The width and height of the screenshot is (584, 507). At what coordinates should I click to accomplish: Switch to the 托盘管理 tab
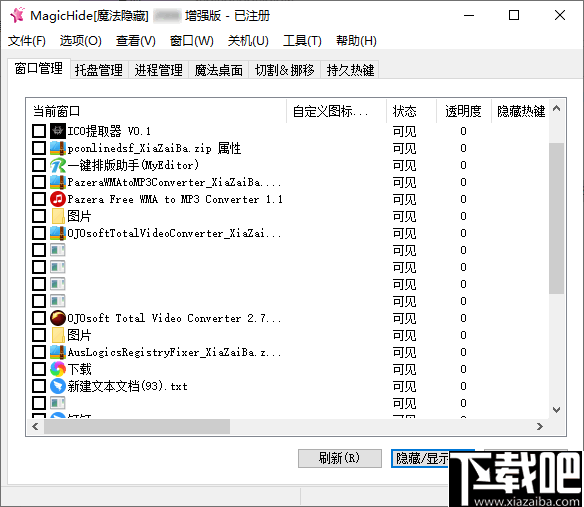[x=99, y=70]
